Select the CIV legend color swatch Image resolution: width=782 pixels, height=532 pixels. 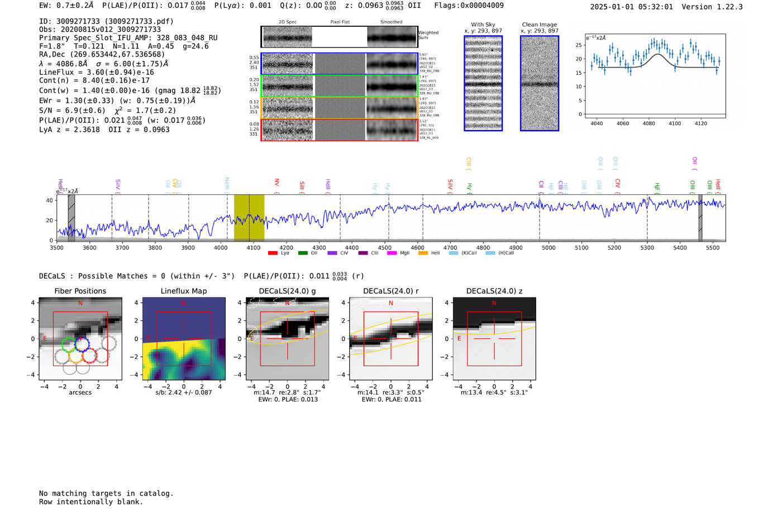tap(332, 253)
